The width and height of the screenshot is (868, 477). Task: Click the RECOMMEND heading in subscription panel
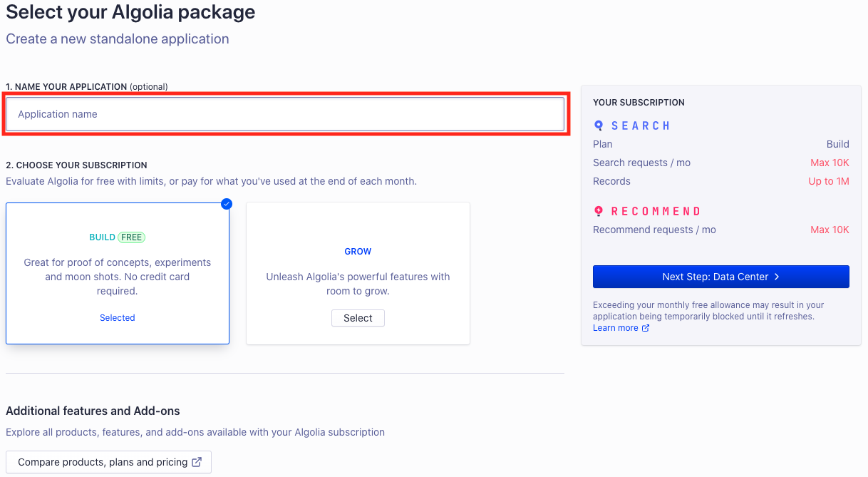tap(656, 211)
